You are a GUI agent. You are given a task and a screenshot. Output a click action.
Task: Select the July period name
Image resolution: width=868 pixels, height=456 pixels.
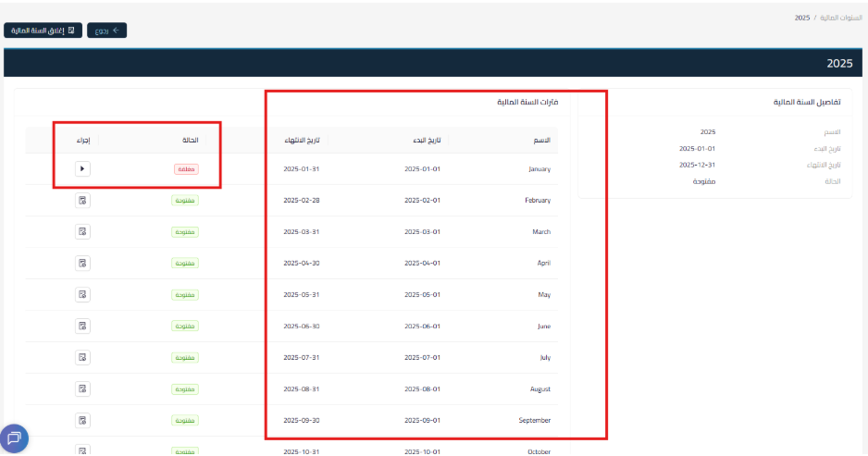click(x=545, y=358)
